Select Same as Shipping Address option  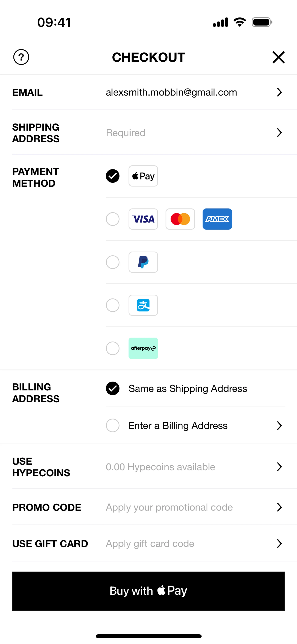pos(112,389)
